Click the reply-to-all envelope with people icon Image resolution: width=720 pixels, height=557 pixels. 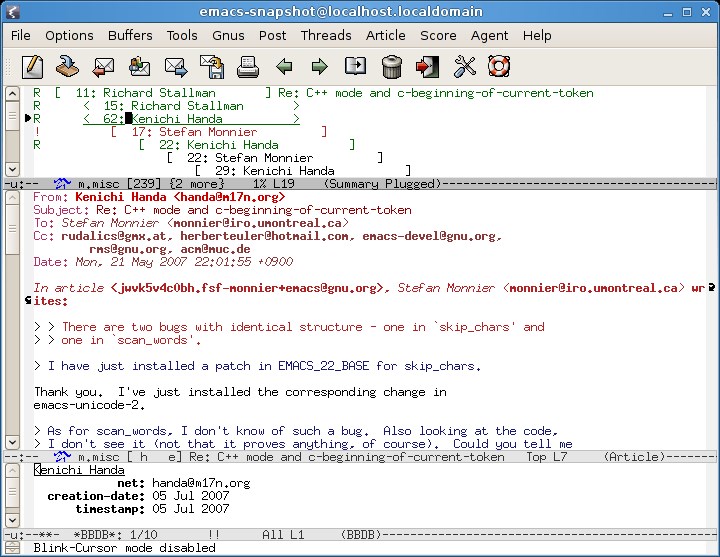[140, 67]
